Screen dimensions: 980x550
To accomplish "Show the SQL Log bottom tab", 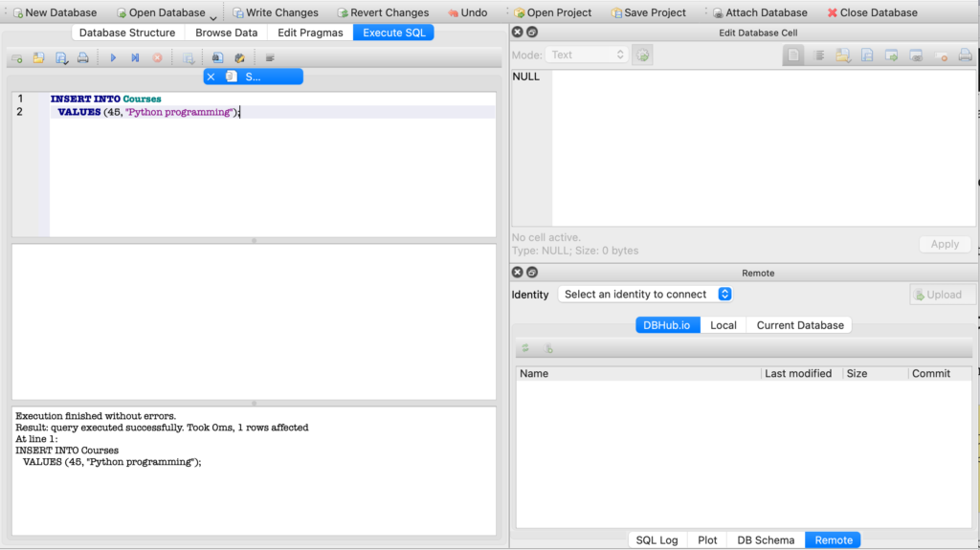I will click(x=657, y=540).
